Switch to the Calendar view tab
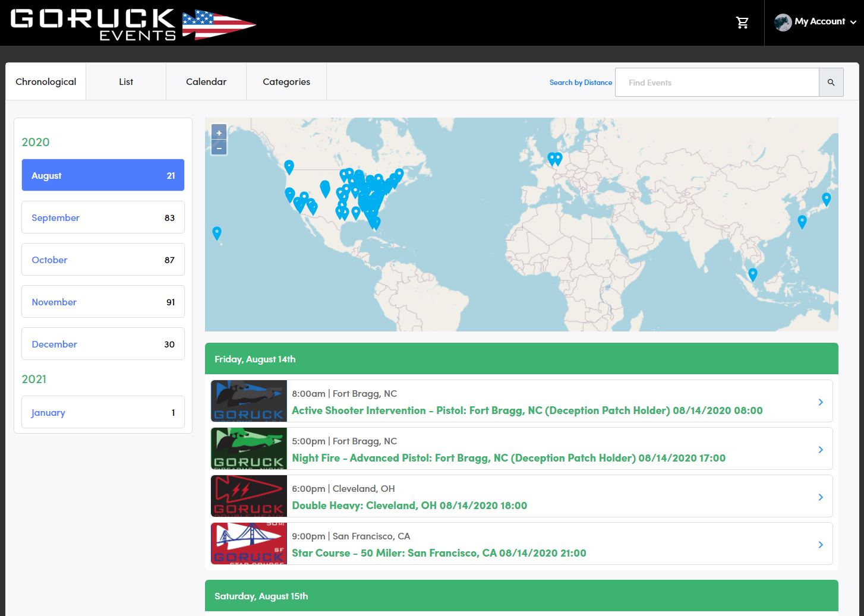The image size is (864, 616). point(206,81)
